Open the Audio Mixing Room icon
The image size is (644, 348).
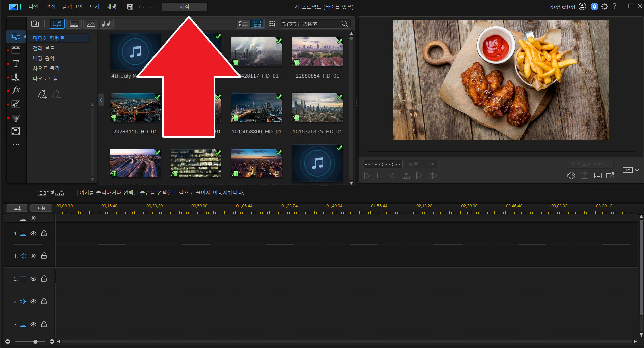[16, 131]
